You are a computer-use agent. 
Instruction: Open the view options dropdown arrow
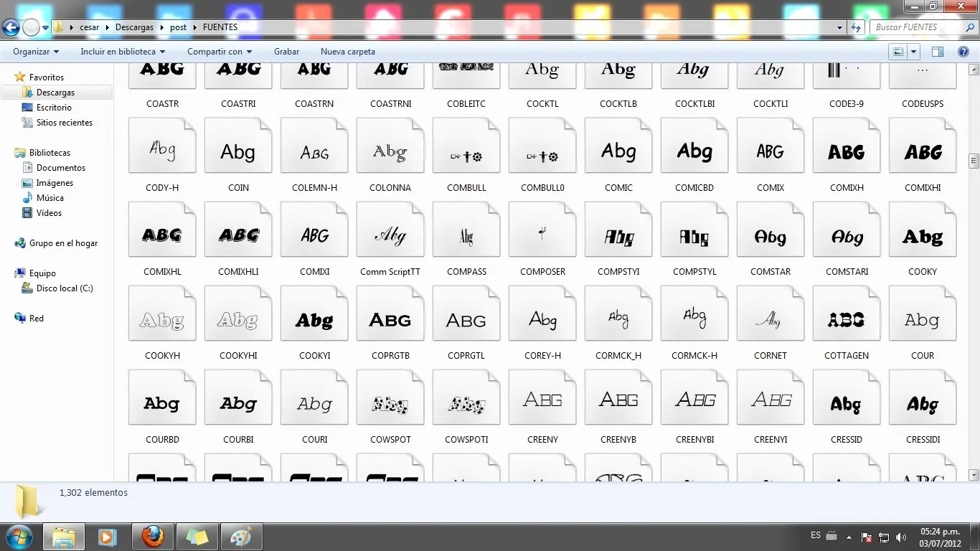tap(913, 52)
